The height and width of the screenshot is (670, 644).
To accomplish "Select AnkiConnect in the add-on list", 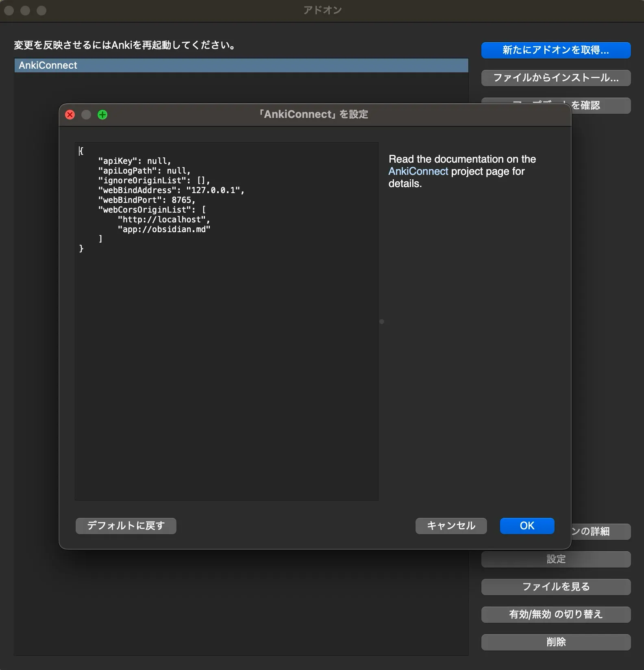I will [x=241, y=65].
